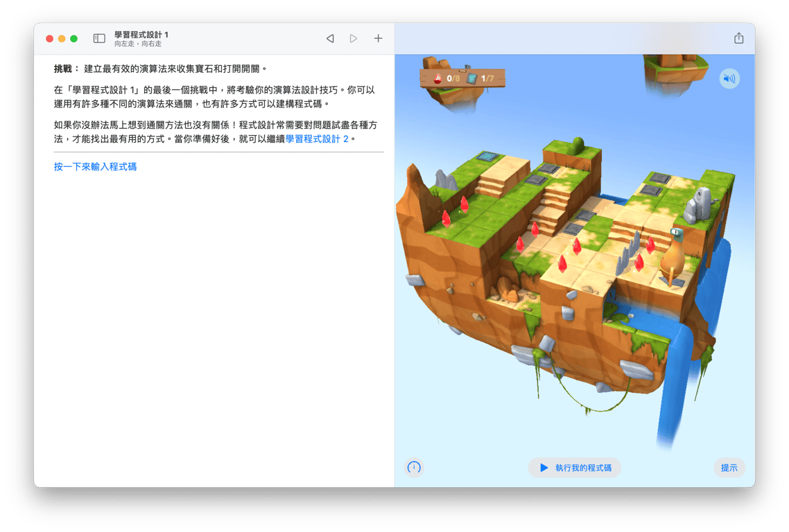Screen dimensions: 789x532
Task: Click the gem counter 0/8 badge
Action: [x=446, y=78]
